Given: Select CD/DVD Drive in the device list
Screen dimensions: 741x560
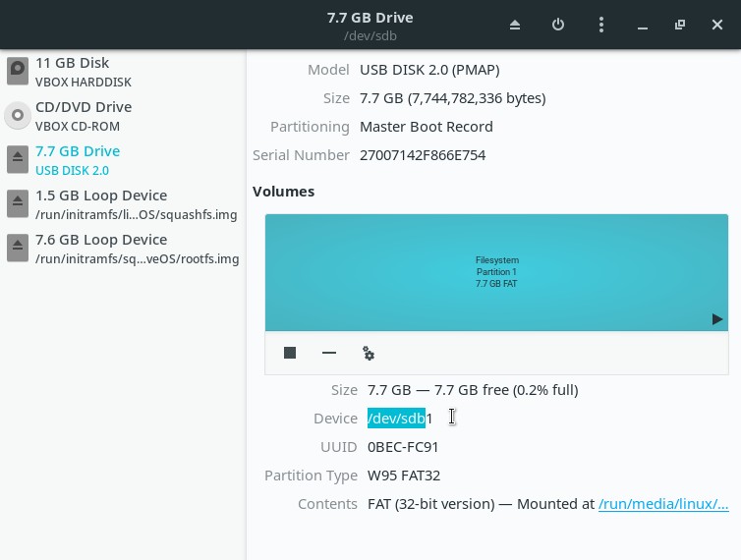Looking at the screenshot, I should (x=123, y=116).
